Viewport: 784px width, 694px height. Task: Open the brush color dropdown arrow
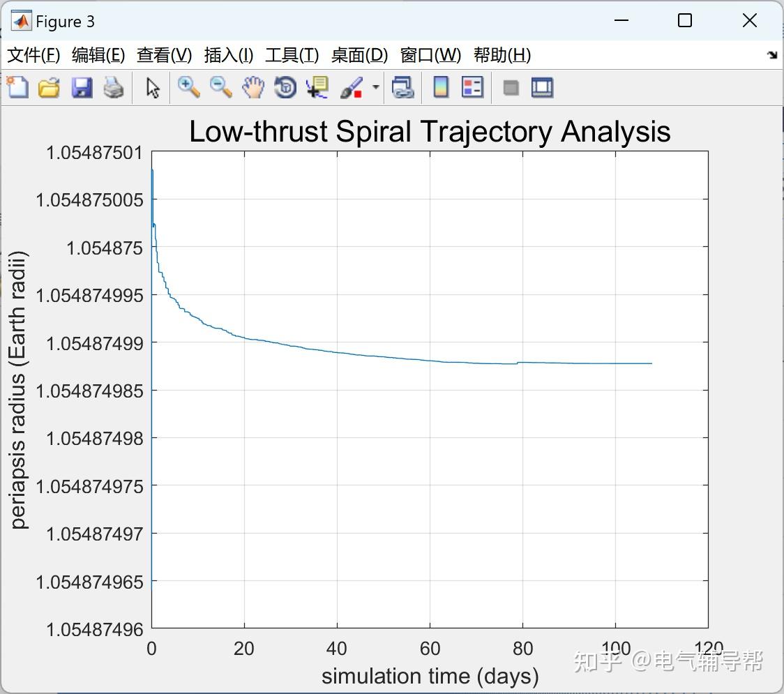coord(375,87)
